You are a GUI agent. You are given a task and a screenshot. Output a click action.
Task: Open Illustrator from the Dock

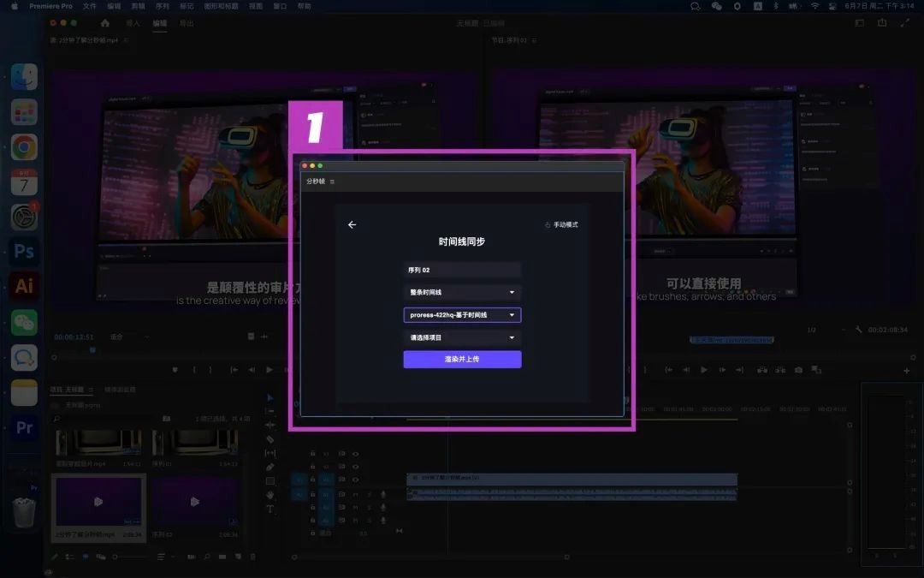[x=24, y=286]
